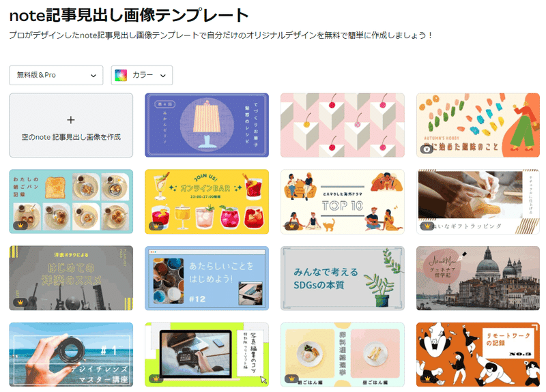Select the blue jelly recipe template
The width and height of the screenshot is (546, 392).
coord(207,125)
